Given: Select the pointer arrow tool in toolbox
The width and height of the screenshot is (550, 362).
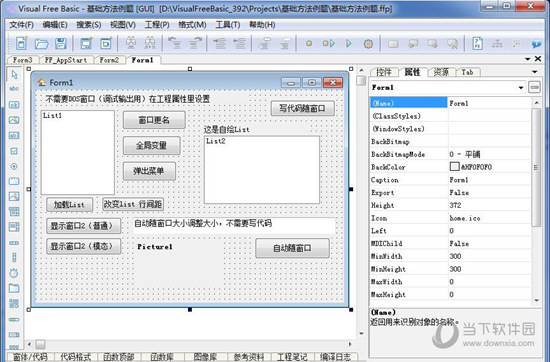Looking at the screenshot, I should [x=14, y=74].
